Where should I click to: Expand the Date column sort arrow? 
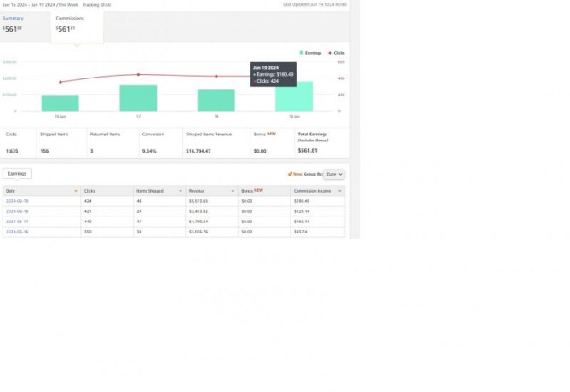[76, 191]
